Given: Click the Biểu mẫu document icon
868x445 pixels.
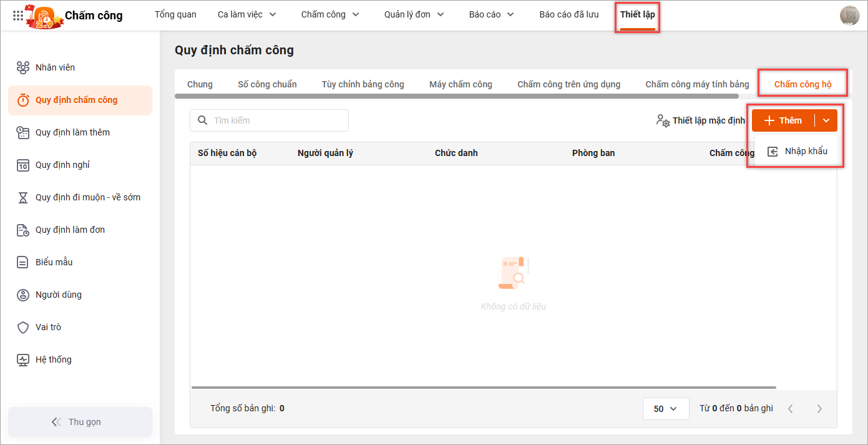Looking at the screenshot, I should click(x=23, y=262).
